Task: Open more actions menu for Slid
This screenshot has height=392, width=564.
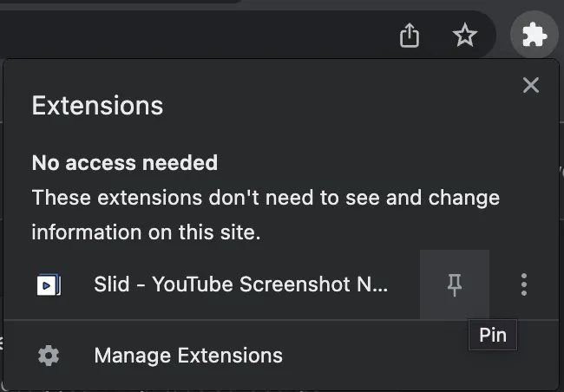Action: [x=523, y=284]
